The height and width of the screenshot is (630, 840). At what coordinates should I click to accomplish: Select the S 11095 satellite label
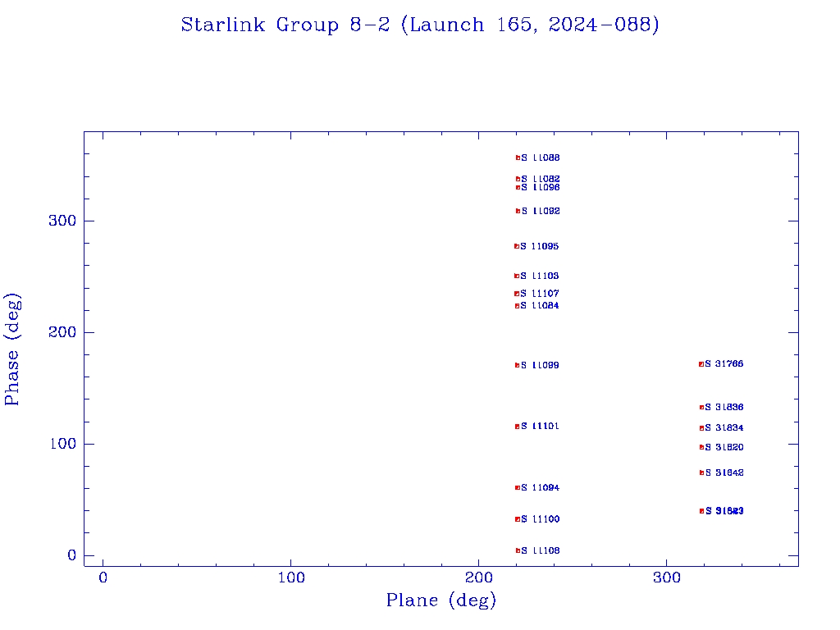coord(540,246)
